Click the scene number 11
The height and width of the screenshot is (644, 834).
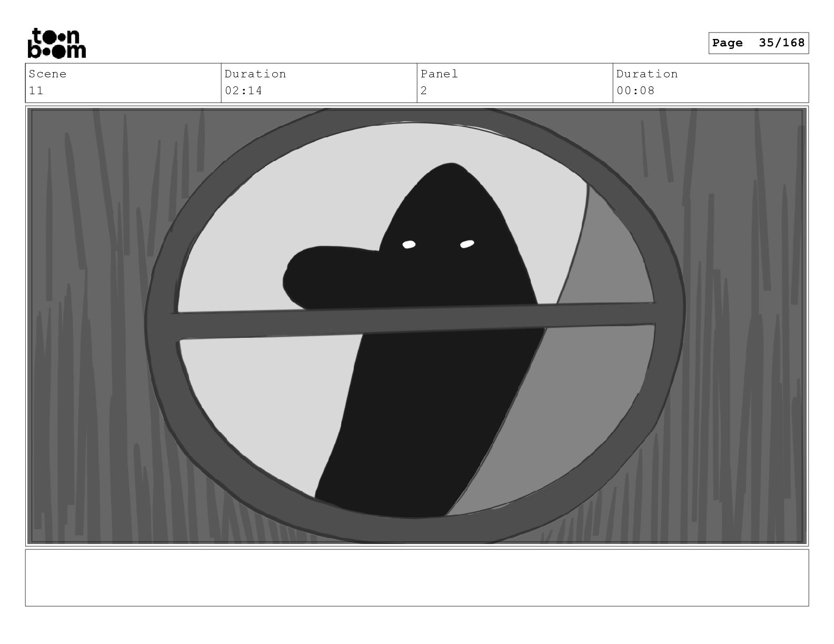point(36,90)
